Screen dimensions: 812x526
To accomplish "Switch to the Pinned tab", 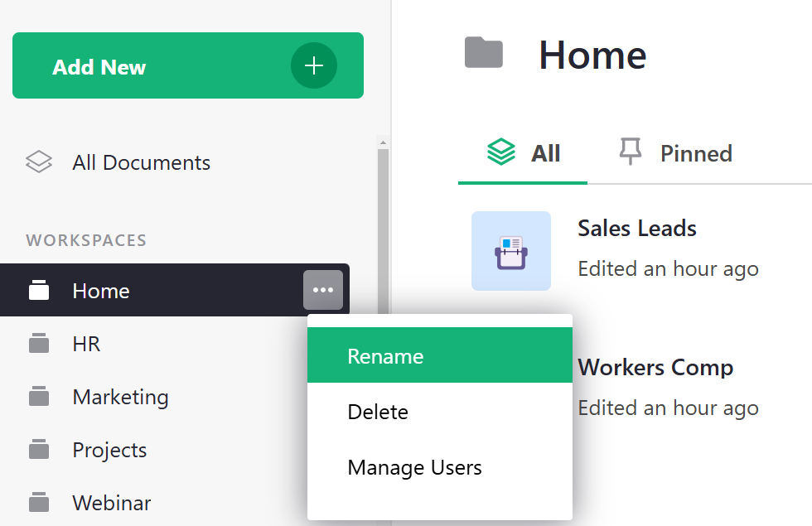I will (696, 152).
